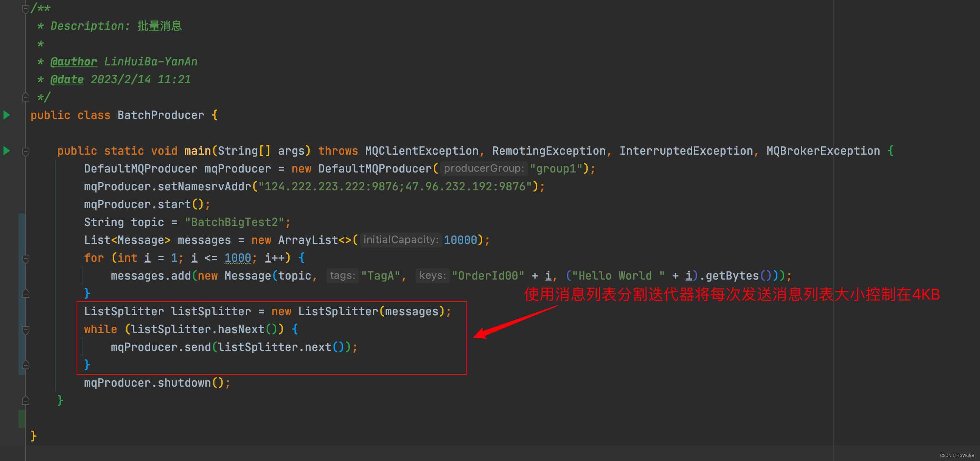Click the Description comment line

[x=110, y=26]
